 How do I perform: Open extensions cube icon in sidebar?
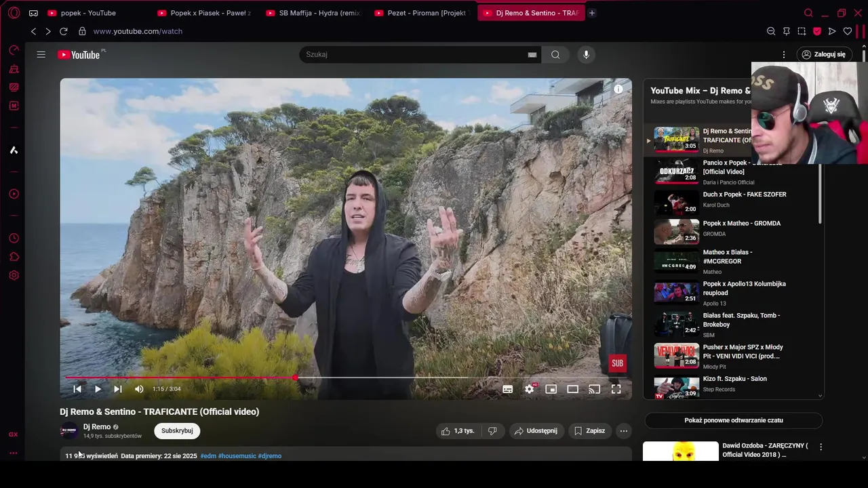click(14, 257)
